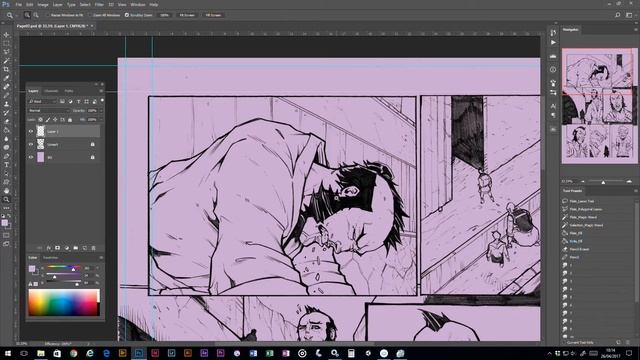Toggle Resize Windows to Fit checkbox

click(47, 15)
